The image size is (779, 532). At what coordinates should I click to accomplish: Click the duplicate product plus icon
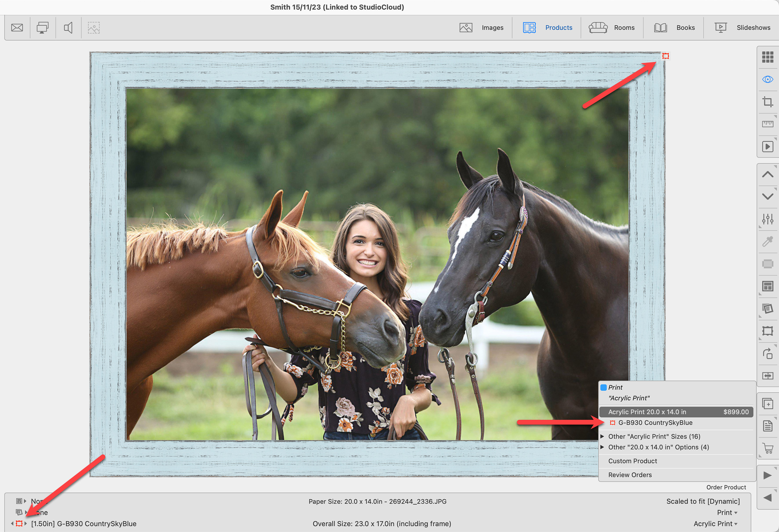767,403
